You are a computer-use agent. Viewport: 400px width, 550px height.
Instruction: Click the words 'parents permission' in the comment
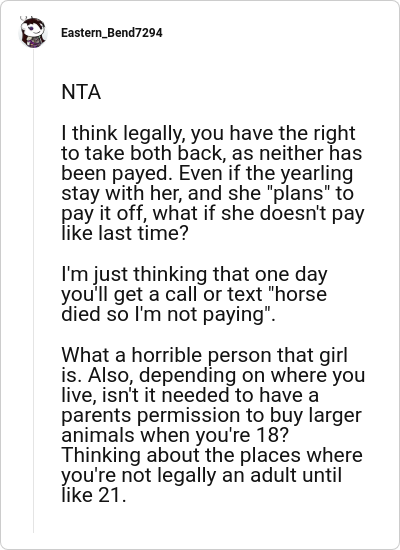coord(151,415)
